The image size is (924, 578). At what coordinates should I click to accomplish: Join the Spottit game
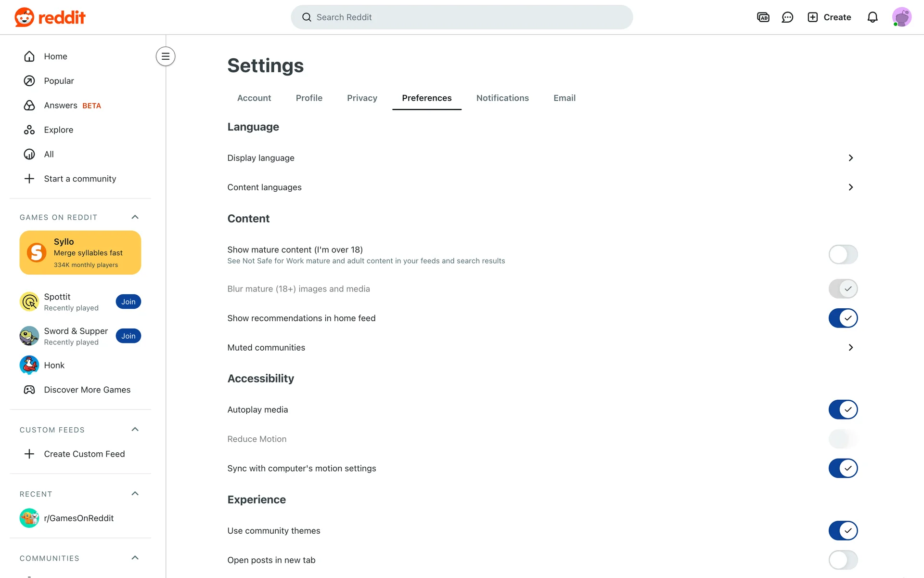128,302
